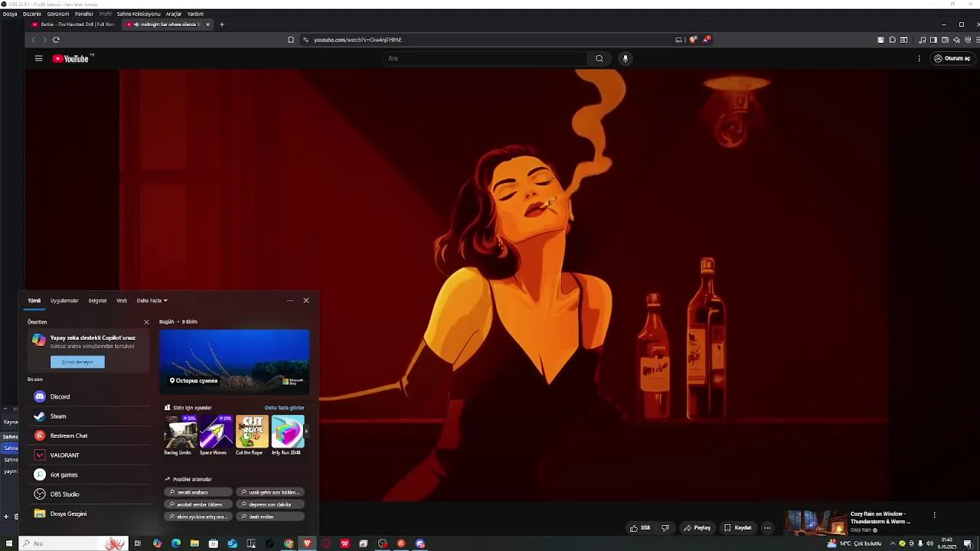This screenshot has height=551, width=980.
Task: Launch Steam from recent list
Action: click(89, 416)
